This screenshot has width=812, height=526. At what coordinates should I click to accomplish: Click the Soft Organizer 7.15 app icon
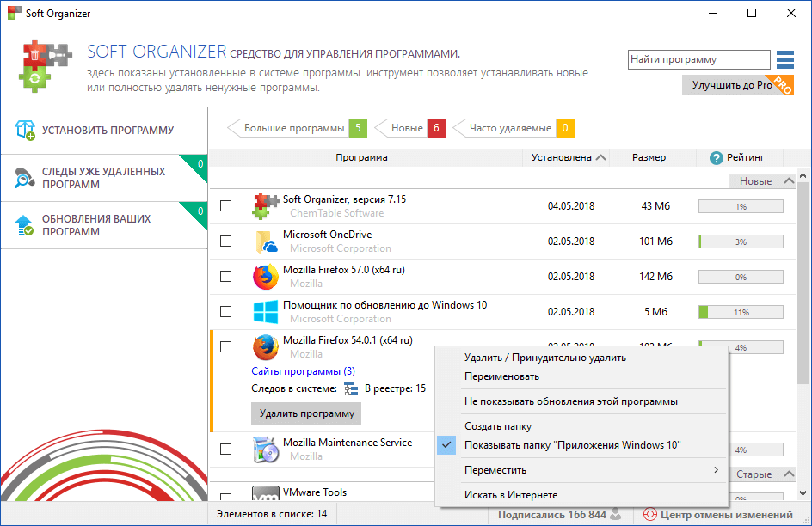pos(266,206)
